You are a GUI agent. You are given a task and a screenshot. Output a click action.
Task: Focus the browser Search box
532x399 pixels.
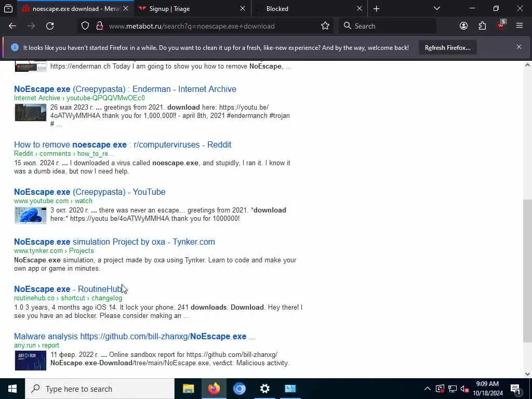point(388,26)
